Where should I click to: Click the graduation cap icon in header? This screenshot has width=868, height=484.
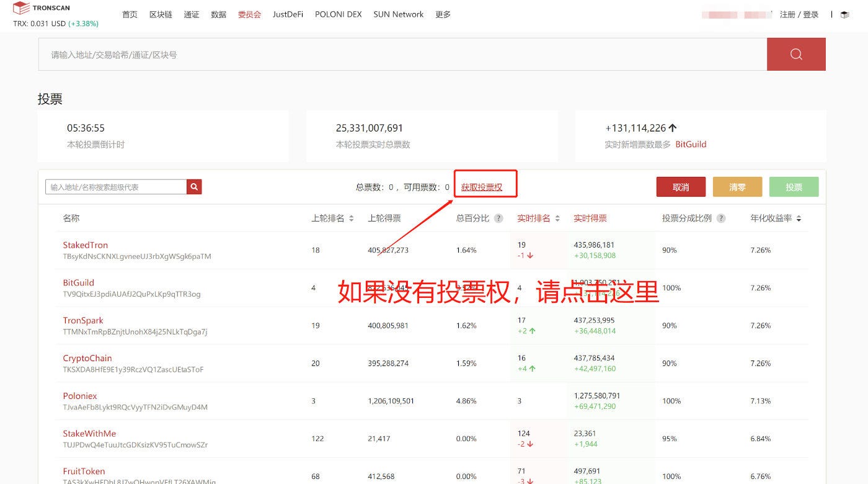click(x=844, y=14)
